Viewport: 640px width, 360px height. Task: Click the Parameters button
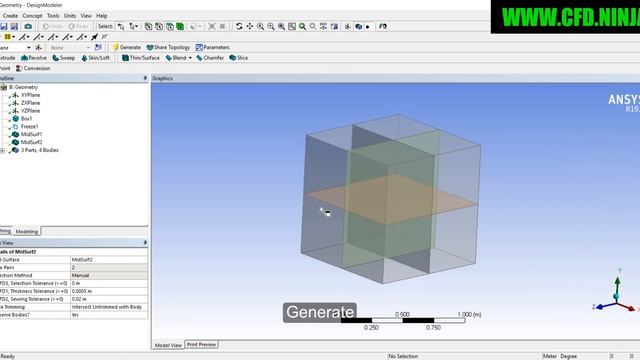coord(212,47)
